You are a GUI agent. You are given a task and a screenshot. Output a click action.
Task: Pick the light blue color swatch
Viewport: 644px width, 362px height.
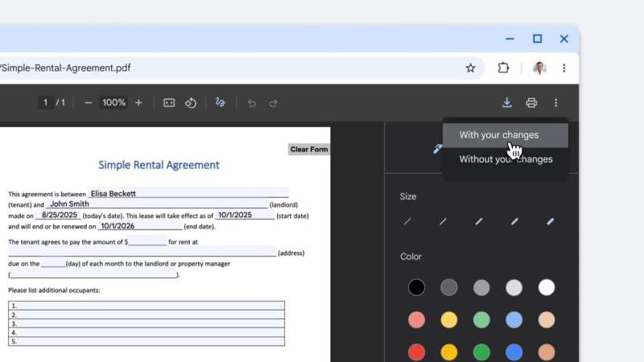(x=514, y=319)
